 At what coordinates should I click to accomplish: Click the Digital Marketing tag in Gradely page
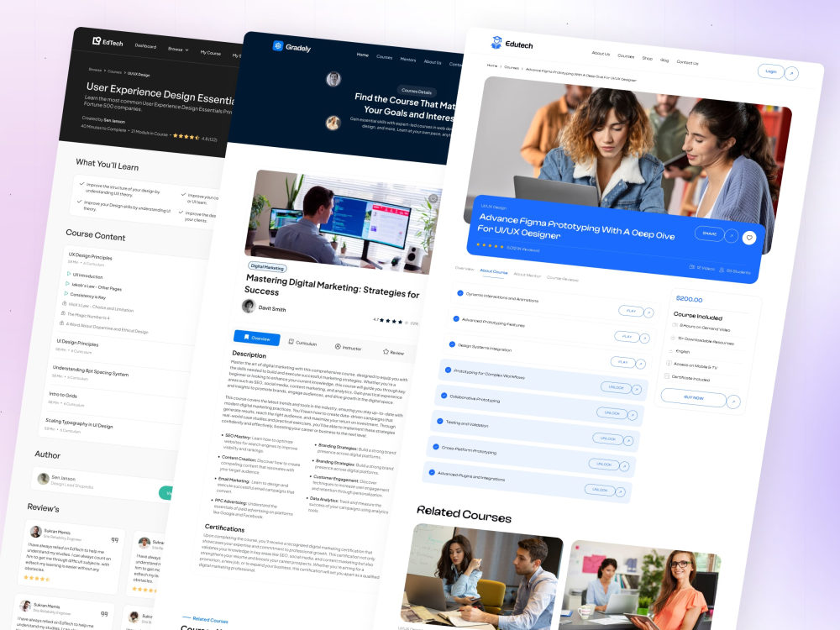[267, 267]
